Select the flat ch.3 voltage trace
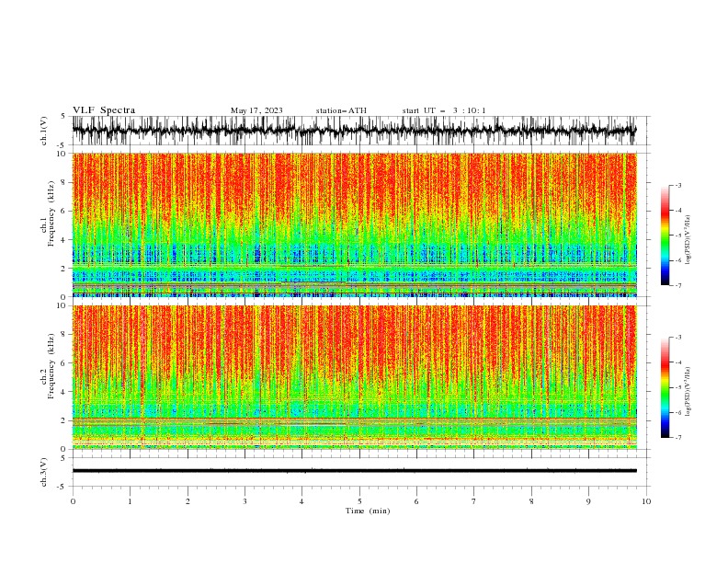Viewport: 728px width, 563px height. point(354,471)
